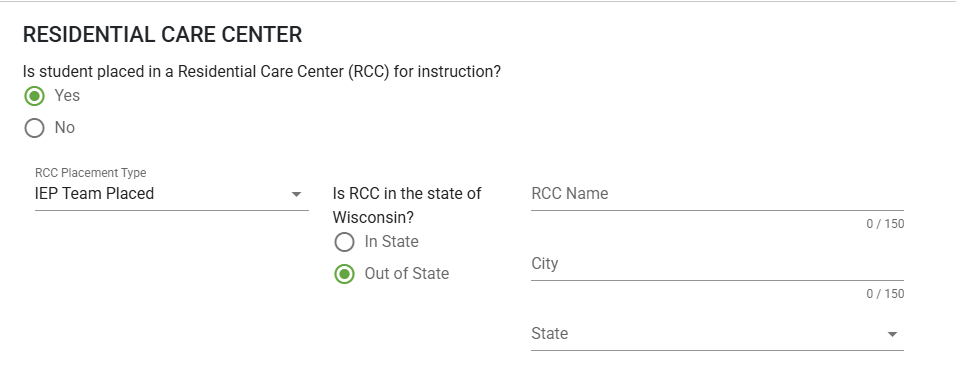956x382 pixels.
Task: Click the arrow beside IEP Team Placed
Action: coord(296,194)
